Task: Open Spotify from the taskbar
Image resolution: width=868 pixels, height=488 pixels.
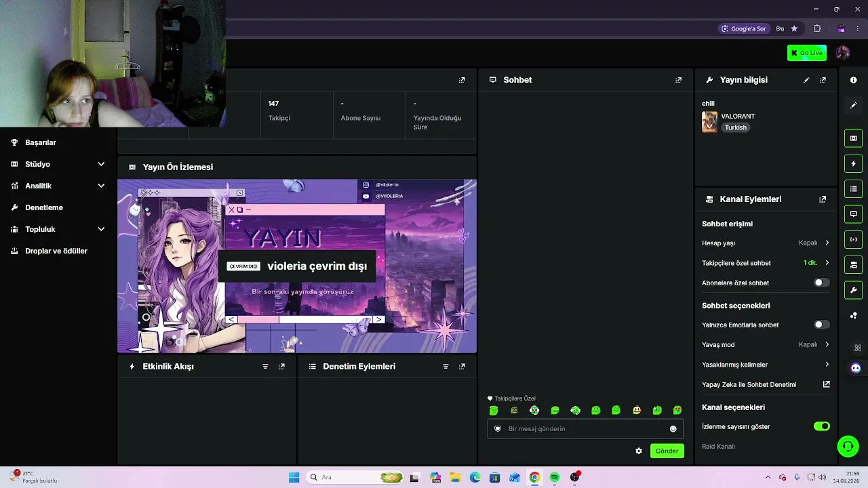Action: (555, 477)
